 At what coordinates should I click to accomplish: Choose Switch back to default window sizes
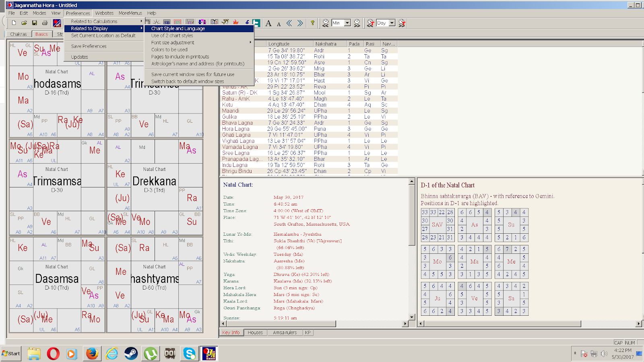pyautogui.click(x=199, y=81)
